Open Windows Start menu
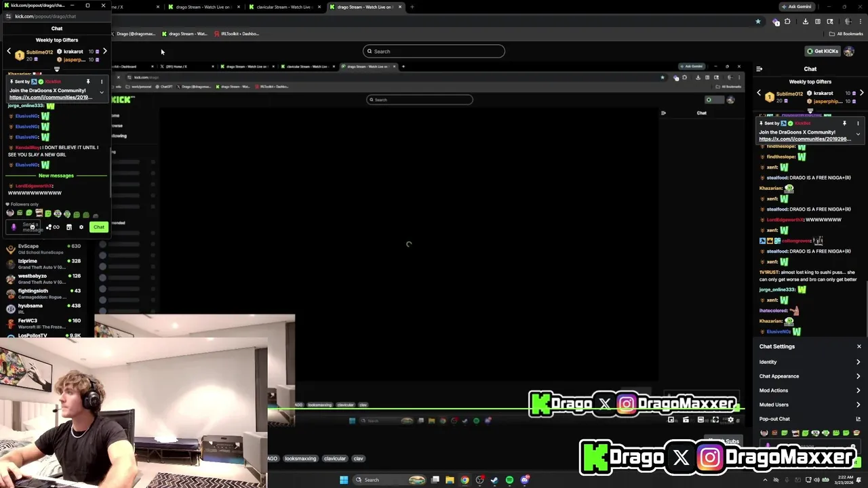The width and height of the screenshot is (868, 488). pos(344,480)
